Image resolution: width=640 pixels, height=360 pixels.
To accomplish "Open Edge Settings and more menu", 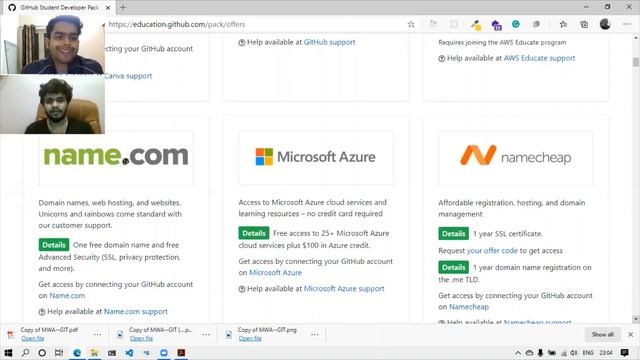I will click(627, 24).
